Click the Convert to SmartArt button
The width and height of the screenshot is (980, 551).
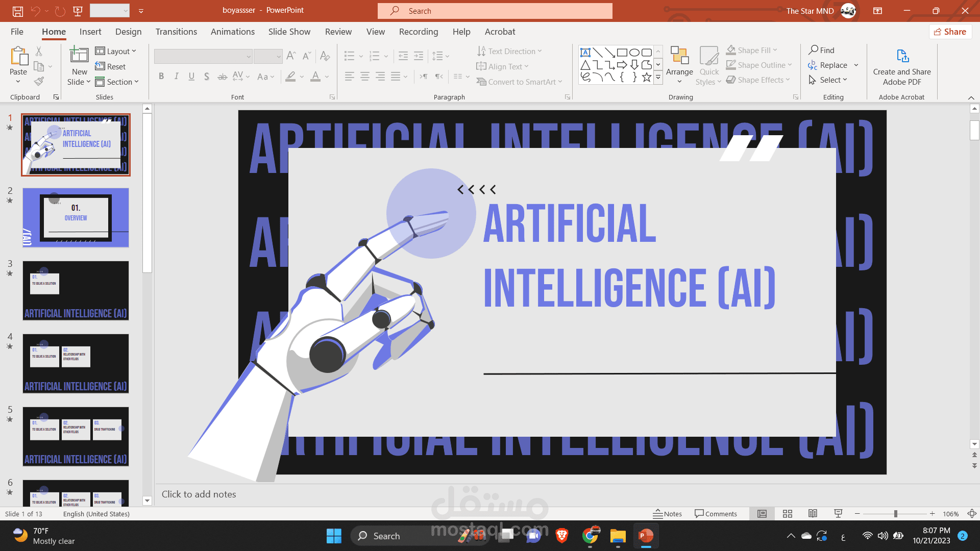tap(519, 82)
